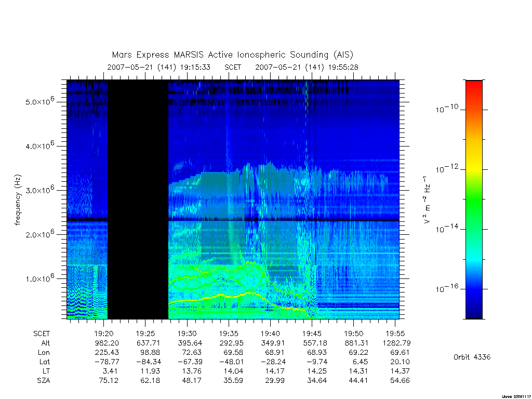The image size is (532, 399).
Task: Click the 1.0×10^6 frequency axis label
Action: pos(39,278)
